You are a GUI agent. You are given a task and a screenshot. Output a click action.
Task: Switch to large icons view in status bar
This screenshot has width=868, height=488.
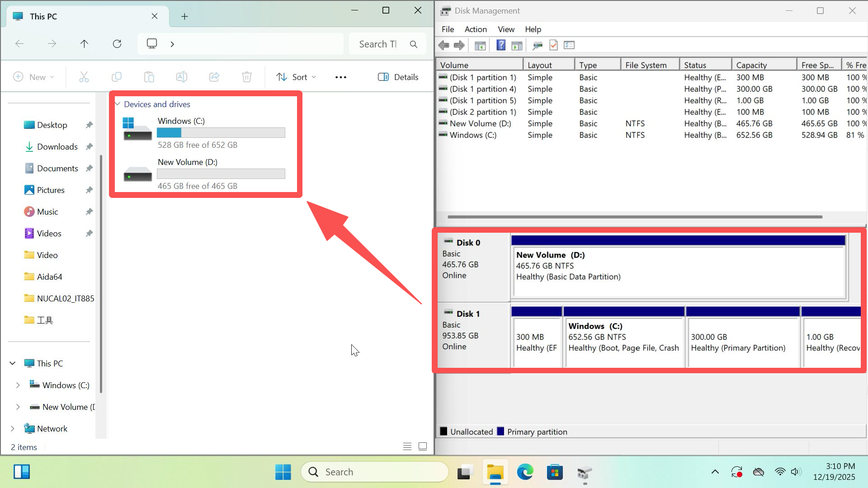pos(423,446)
